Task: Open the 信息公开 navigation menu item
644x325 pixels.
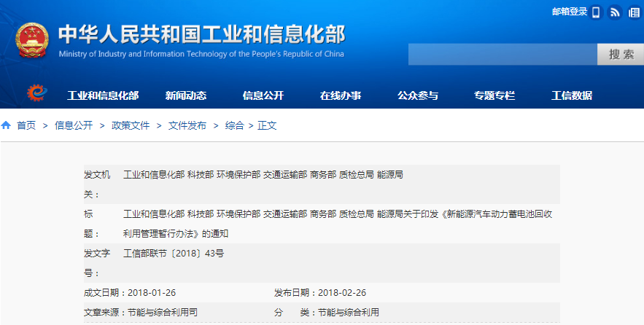Action: [263, 95]
